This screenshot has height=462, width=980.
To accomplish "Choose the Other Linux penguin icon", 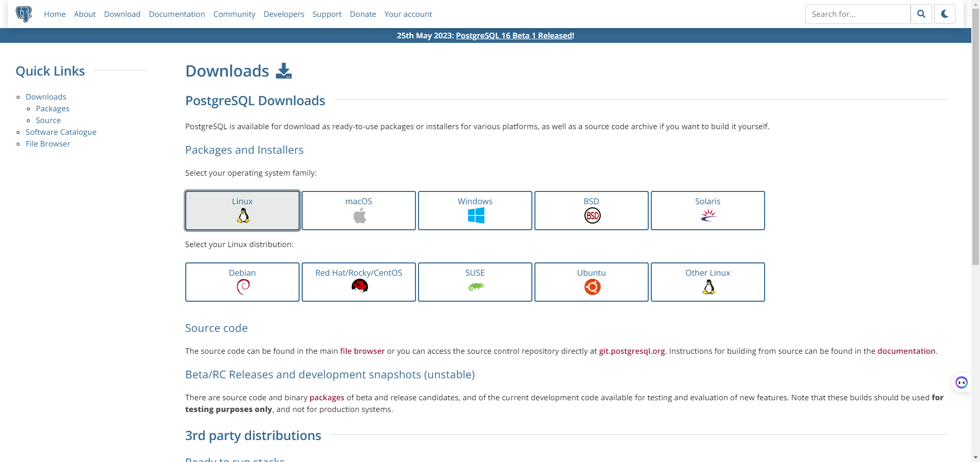I will 708,287.
